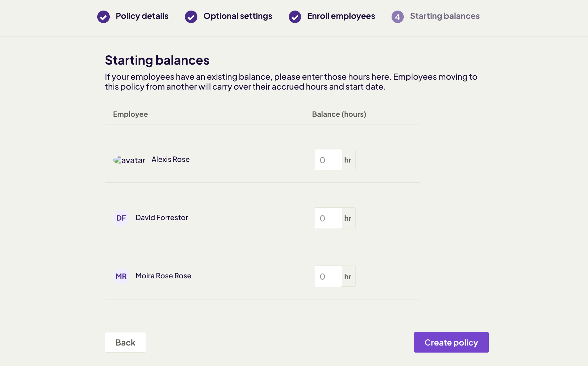
Task: Click the Starting balances heading
Action: pyautogui.click(x=157, y=60)
